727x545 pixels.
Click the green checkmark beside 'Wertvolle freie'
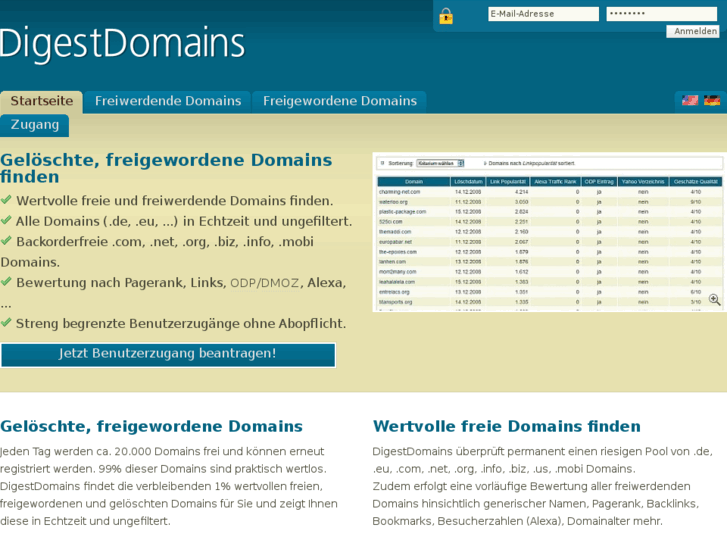tap(6, 200)
